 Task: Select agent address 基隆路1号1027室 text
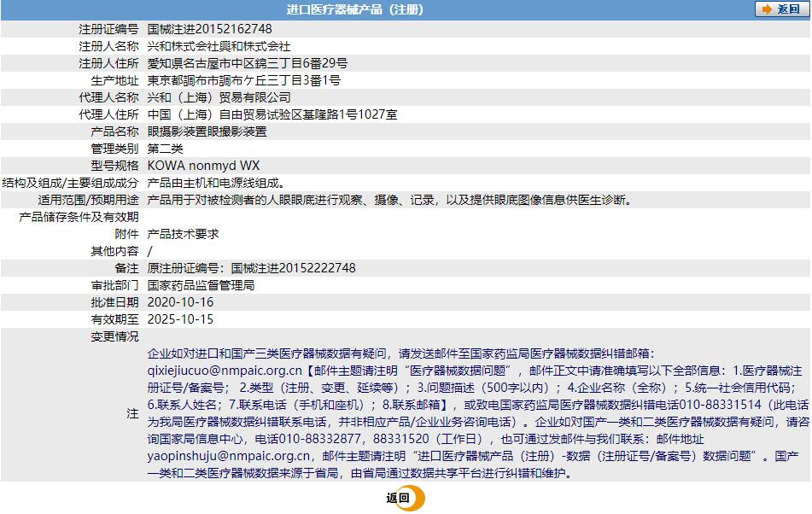[350, 114]
